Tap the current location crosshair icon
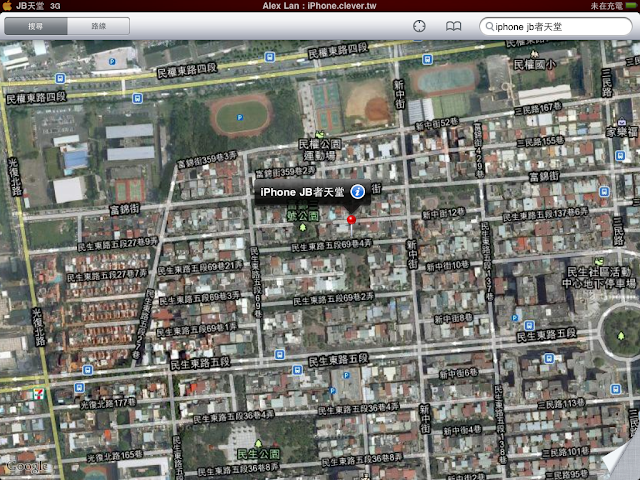640x480 pixels. [419, 26]
